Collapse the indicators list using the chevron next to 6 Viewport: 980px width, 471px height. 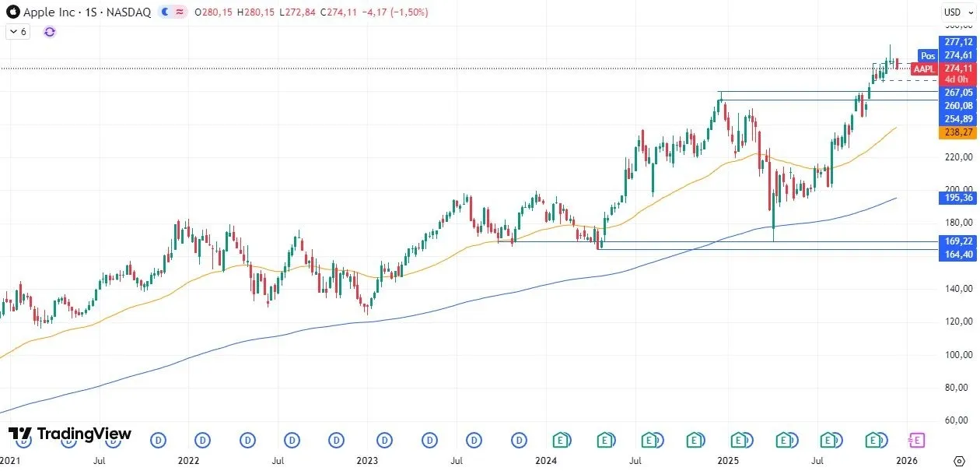[14, 32]
